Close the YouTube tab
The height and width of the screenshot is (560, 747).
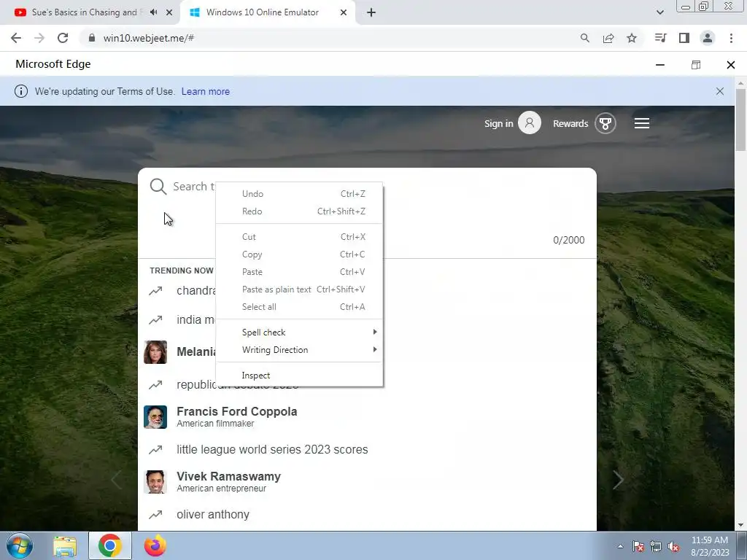click(169, 13)
